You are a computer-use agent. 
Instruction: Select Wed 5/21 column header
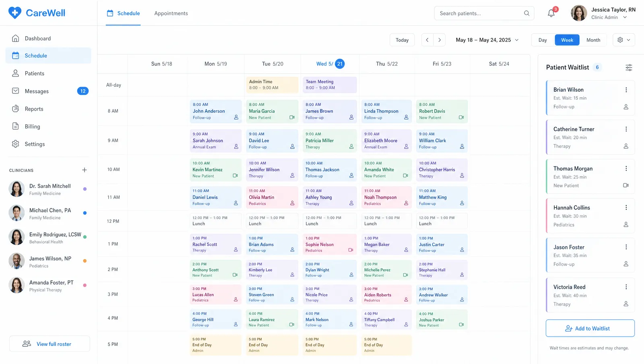tap(330, 64)
